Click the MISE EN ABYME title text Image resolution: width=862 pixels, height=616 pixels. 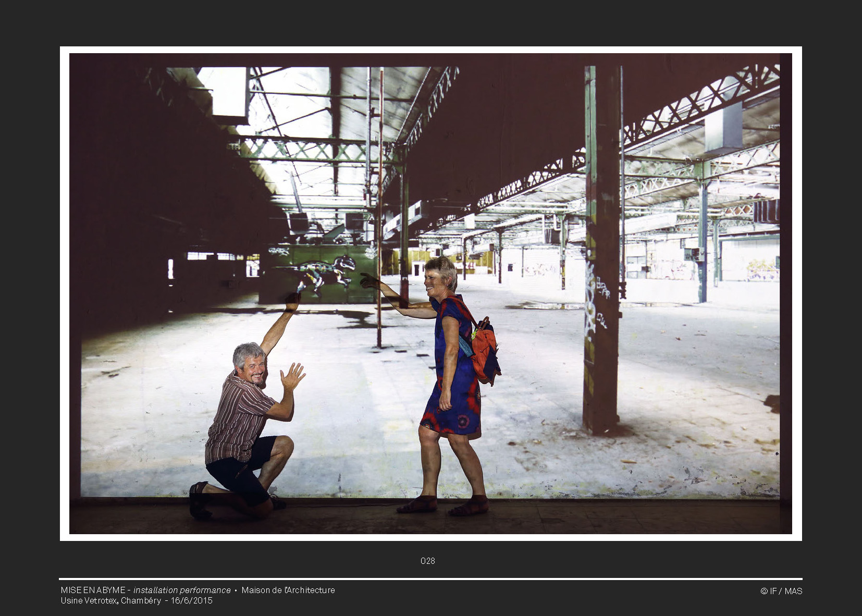[93, 590]
